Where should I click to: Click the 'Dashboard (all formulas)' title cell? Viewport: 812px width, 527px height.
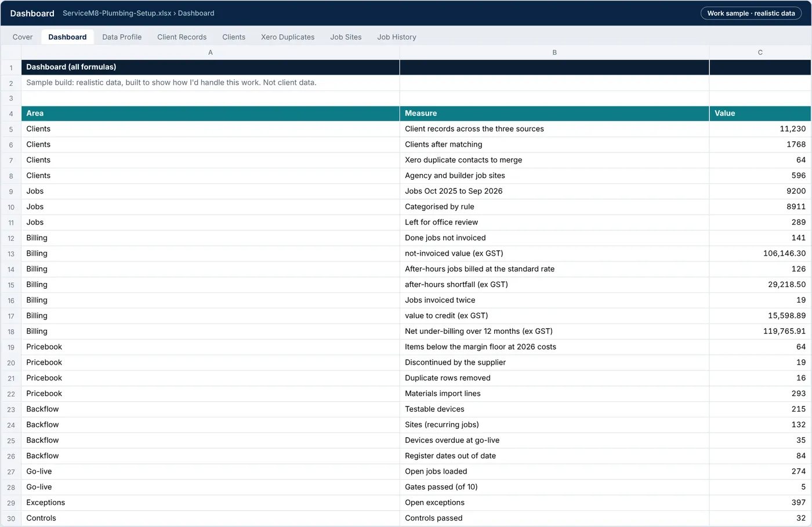pos(211,67)
